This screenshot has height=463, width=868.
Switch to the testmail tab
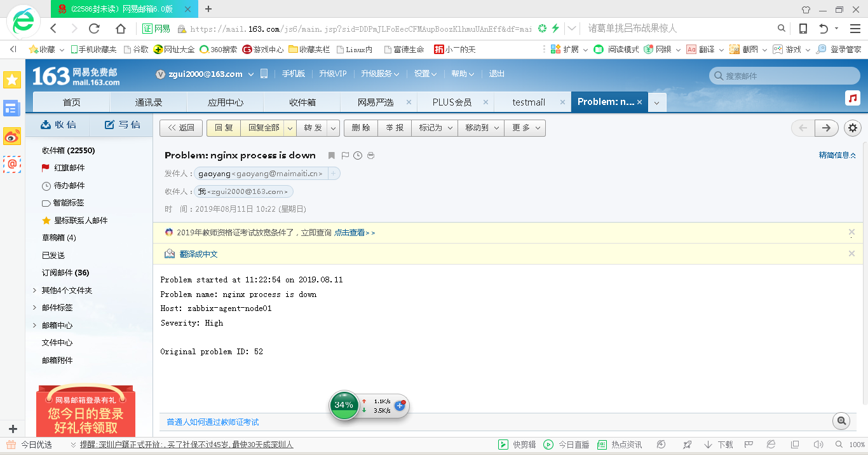tap(529, 102)
